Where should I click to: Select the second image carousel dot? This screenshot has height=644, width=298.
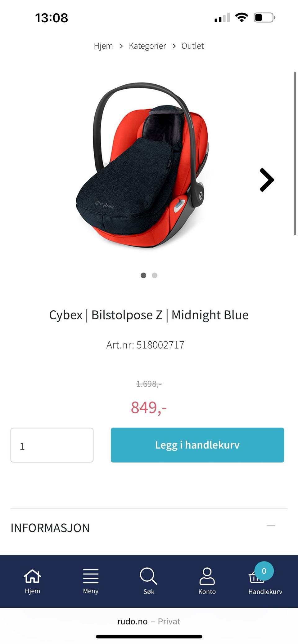click(x=155, y=275)
